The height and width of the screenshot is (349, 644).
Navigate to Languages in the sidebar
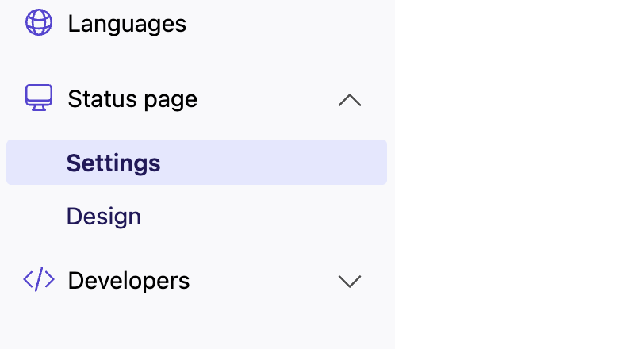[x=127, y=24]
